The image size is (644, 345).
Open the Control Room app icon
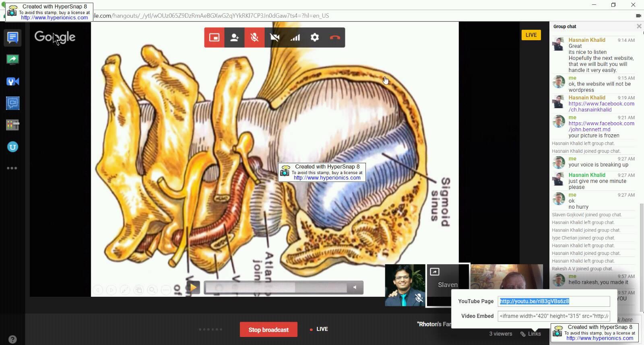(x=12, y=125)
